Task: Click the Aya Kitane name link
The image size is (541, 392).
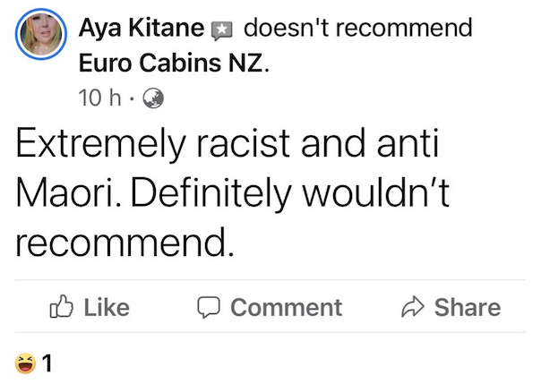Action: click(141, 28)
